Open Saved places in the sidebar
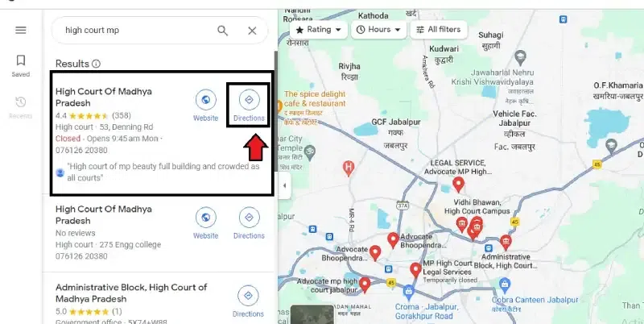The image size is (644, 324). point(21,66)
